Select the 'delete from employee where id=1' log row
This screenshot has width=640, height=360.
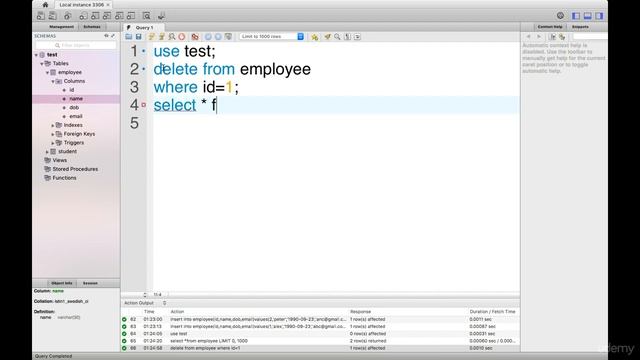click(x=320, y=348)
